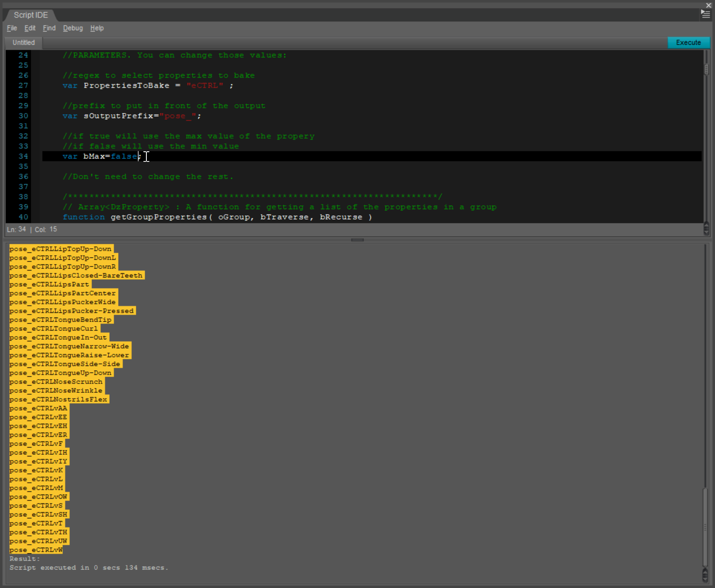Select the Untitled script tab

coord(24,43)
